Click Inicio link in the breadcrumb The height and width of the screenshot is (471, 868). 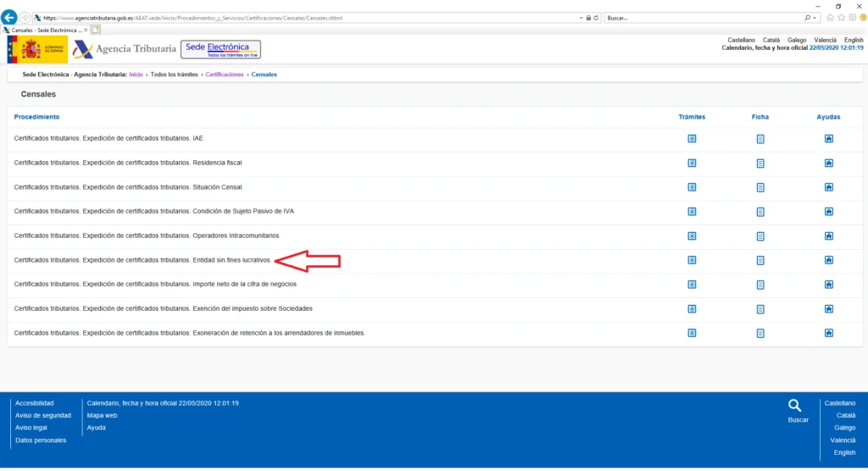point(136,75)
